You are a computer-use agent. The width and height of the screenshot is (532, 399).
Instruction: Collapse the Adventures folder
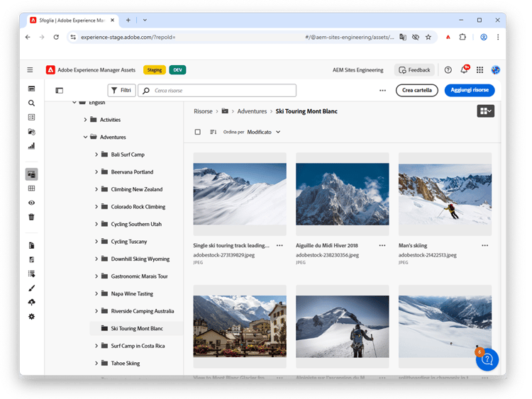coord(85,137)
